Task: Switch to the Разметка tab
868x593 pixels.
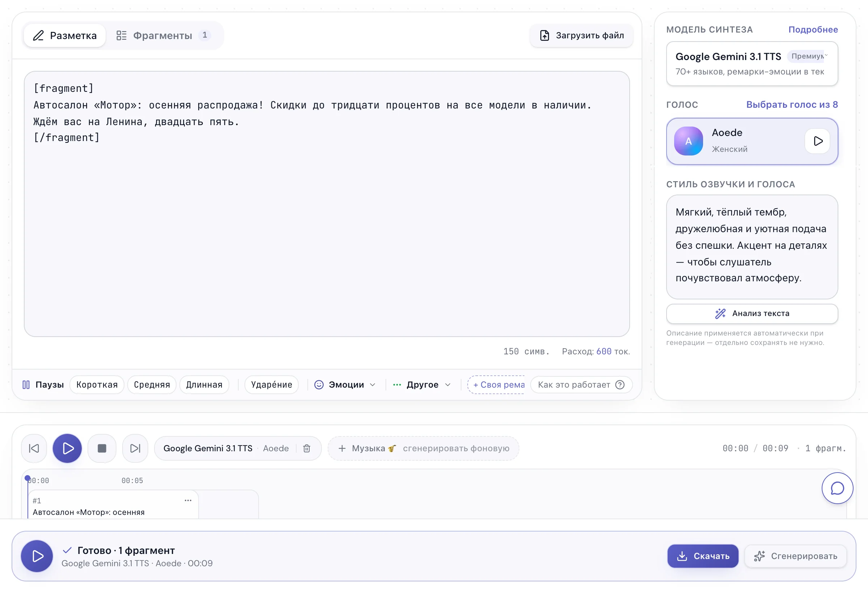Action: [x=65, y=35]
